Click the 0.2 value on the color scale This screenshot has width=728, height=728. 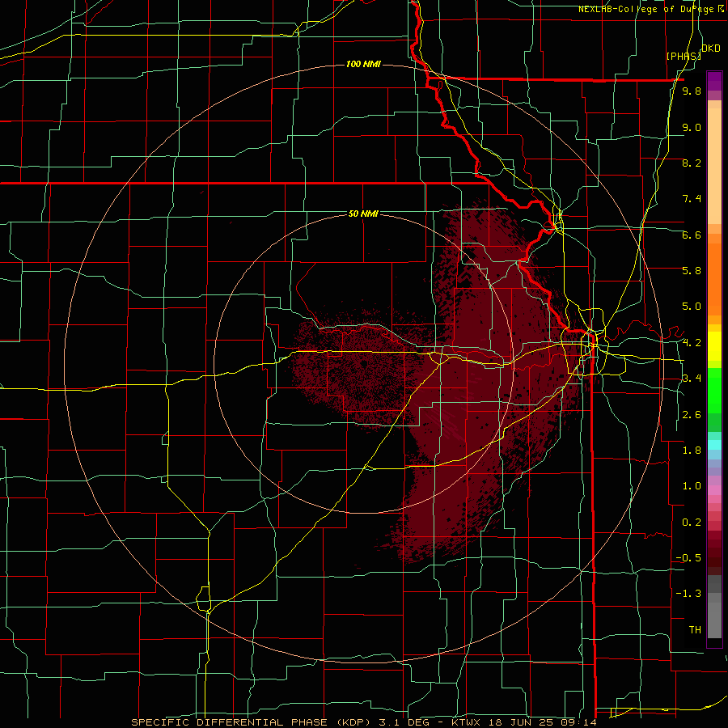(x=692, y=523)
